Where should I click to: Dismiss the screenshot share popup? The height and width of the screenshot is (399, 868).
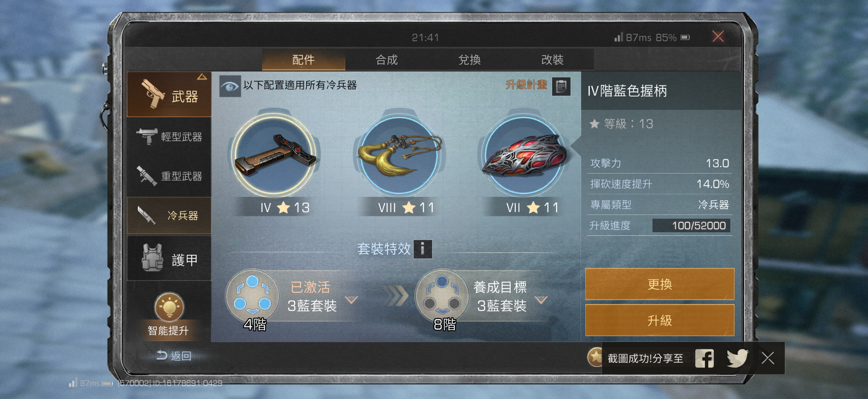click(768, 358)
